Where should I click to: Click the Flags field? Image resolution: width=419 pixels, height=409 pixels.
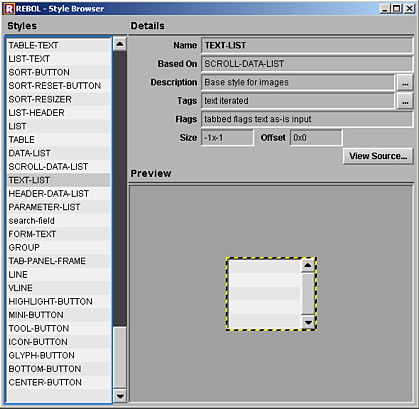pyautogui.click(x=307, y=119)
